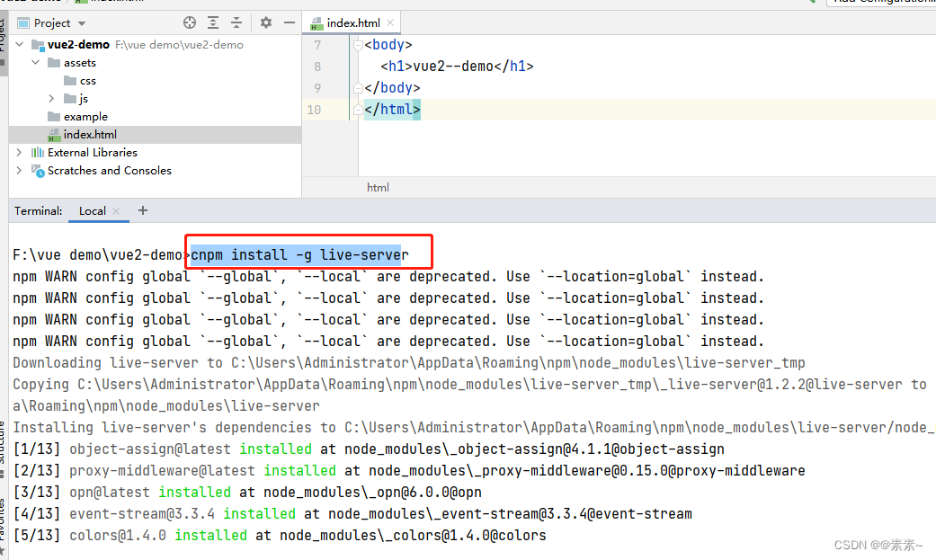Fold the body tag in the gutter
Viewport: 936px width, 560px height.
point(357,44)
